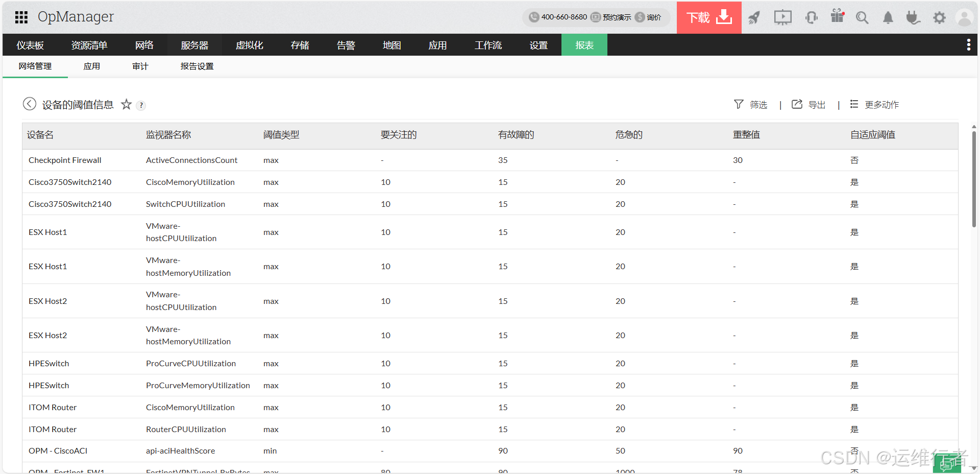
Task: Open the user profile avatar
Action: pos(965,18)
